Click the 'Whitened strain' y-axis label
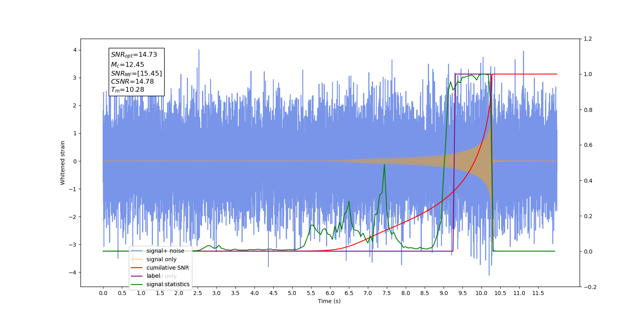 pos(63,163)
